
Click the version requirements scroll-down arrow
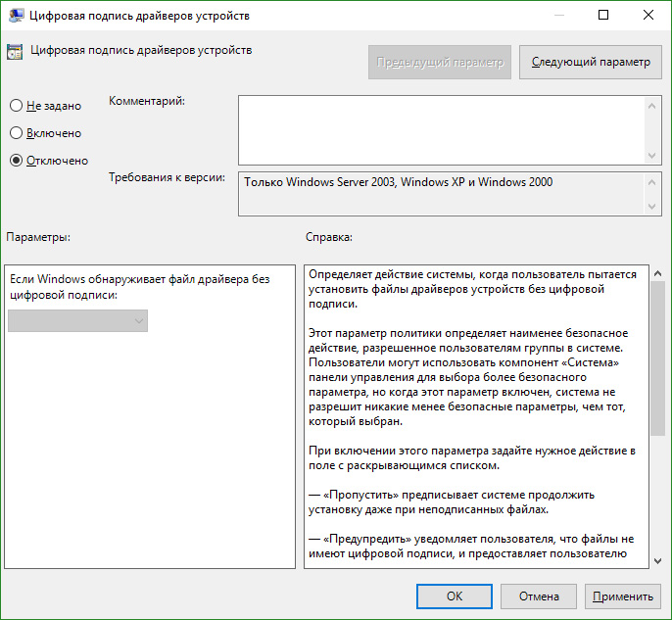(652, 207)
